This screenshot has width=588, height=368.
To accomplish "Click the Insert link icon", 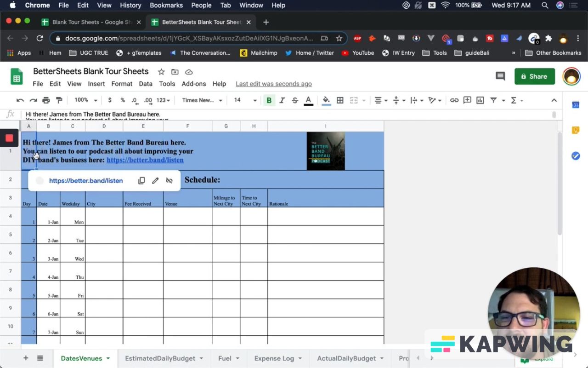I will [x=454, y=100].
